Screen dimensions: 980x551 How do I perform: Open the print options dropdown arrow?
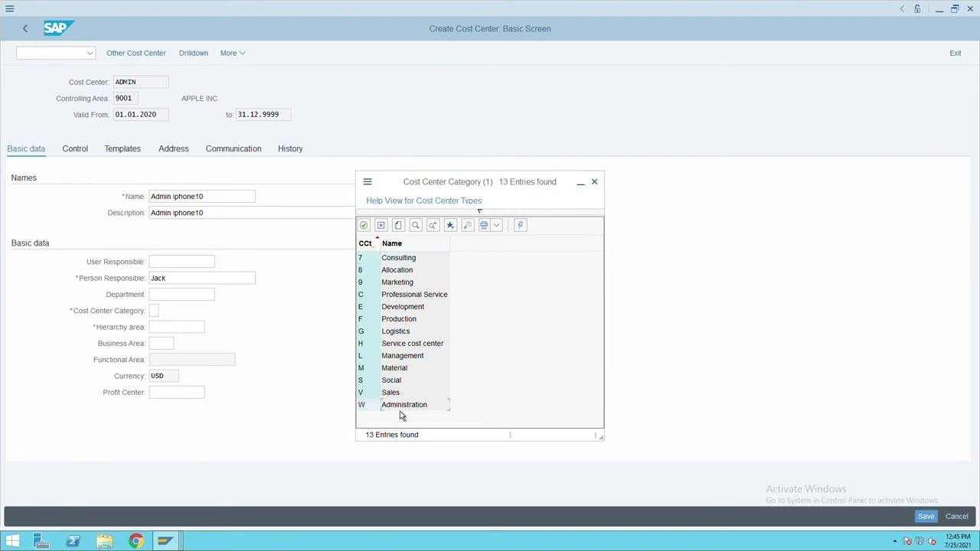click(496, 225)
